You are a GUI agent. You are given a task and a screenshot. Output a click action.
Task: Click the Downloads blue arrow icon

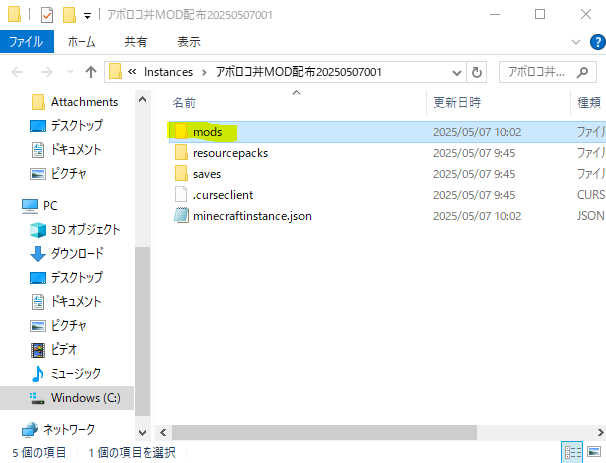pos(37,254)
